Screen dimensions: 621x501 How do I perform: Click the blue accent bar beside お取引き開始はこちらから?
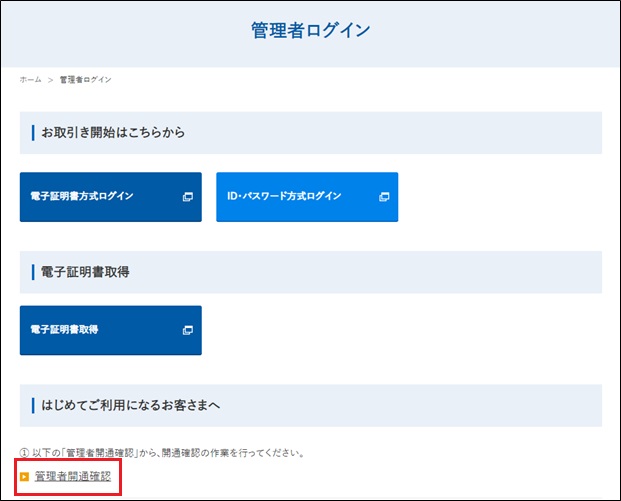[33, 132]
